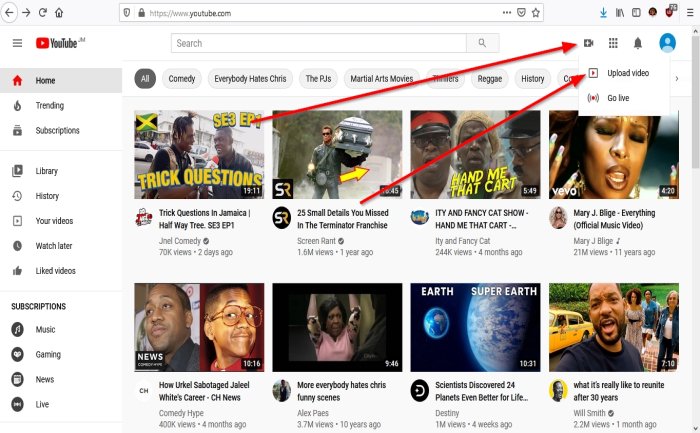Image resolution: width=700 pixels, height=433 pixels.
Task: Choose Go live from the create menu
Action: click(x=624, y=98)
